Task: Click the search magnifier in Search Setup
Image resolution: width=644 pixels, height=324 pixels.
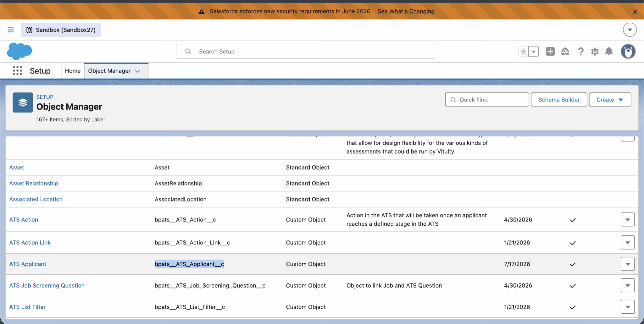Action: coord(188,51)
